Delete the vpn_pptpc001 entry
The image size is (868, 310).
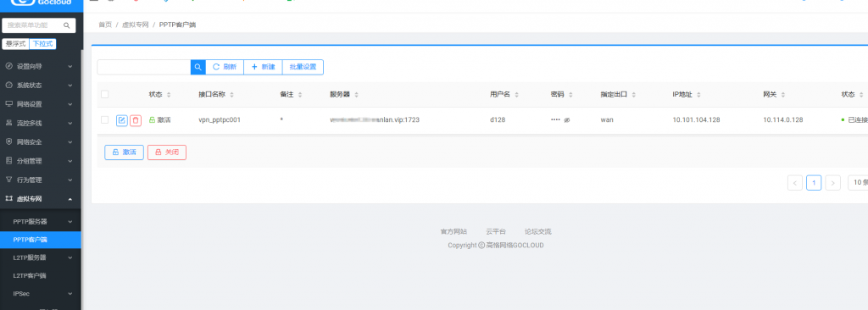point(136,120)
